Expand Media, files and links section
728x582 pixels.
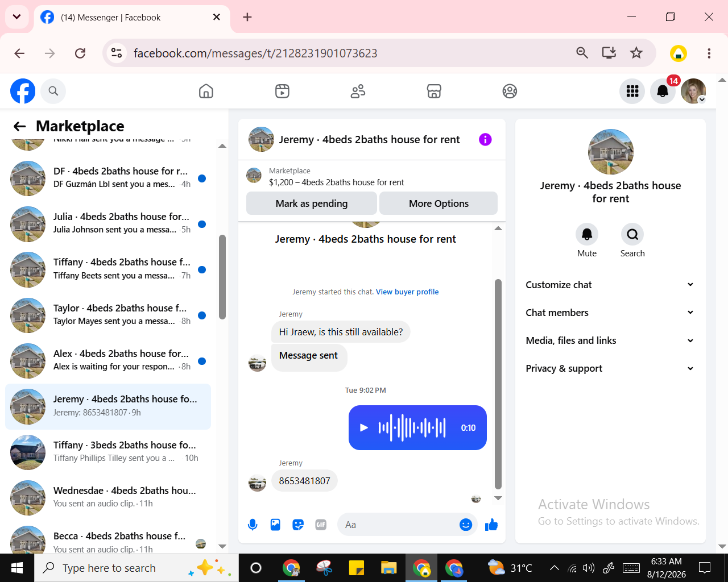(x=610, y=340)
